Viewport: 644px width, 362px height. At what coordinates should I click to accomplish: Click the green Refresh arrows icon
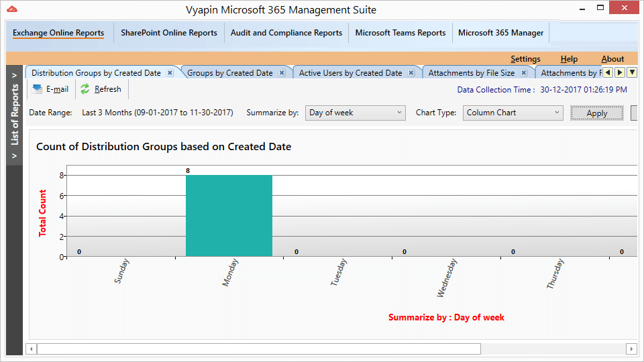click(x=85, y=89)
